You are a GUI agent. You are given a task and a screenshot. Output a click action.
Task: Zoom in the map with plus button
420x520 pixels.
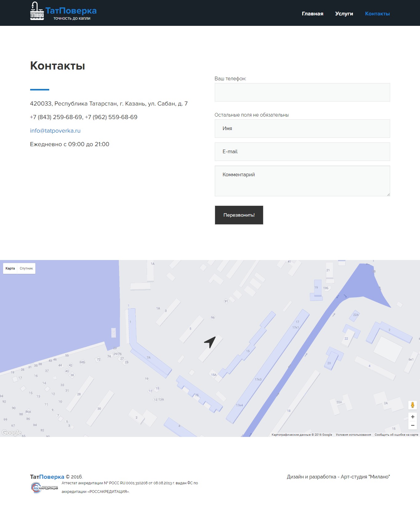coord(412,417)
